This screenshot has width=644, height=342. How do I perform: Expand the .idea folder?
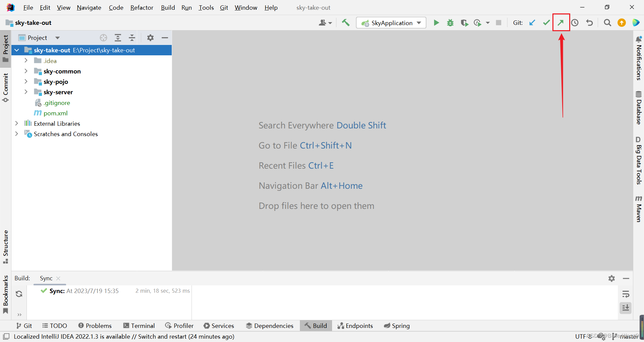(26, 60)
